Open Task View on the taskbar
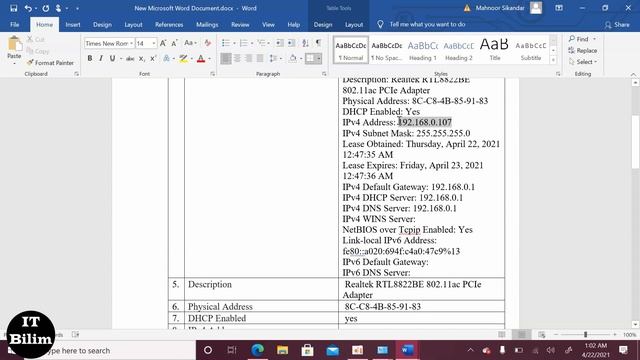 tap(232, 350)
